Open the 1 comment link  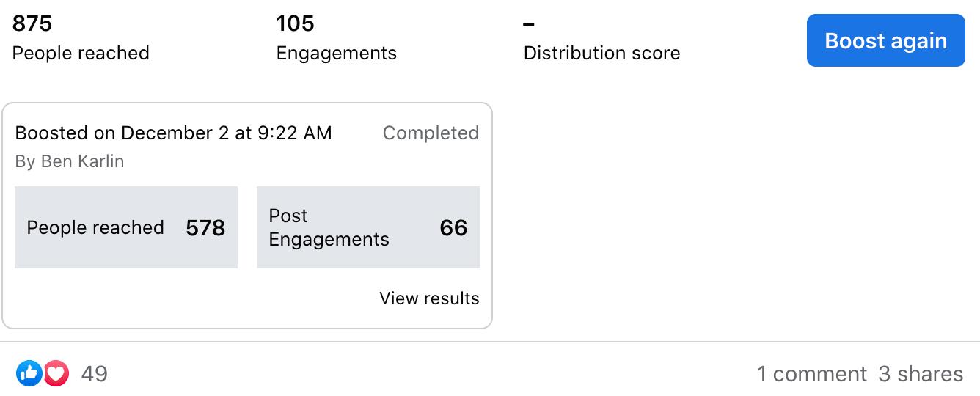812,374
